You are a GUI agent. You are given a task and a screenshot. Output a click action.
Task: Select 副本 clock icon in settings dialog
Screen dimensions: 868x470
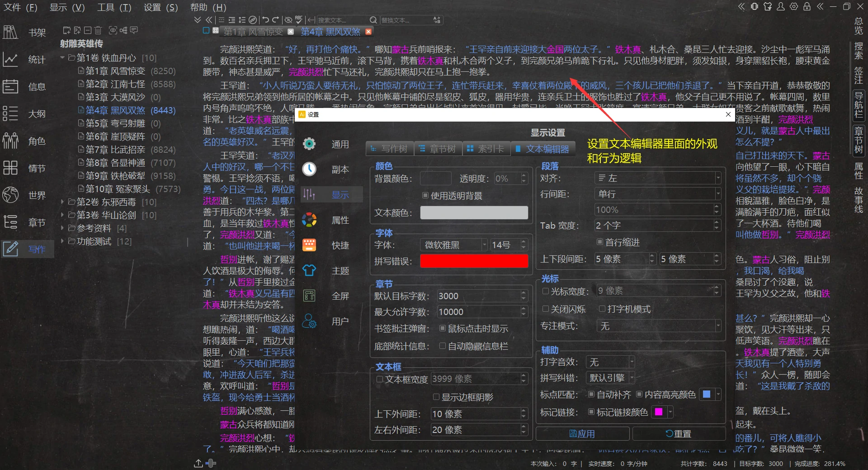tap(309, 169)
